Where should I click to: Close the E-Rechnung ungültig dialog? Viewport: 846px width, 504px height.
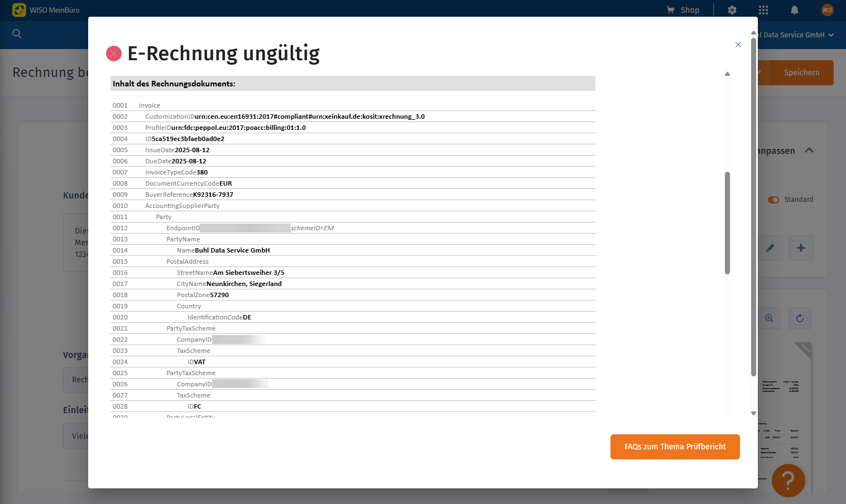pyautogui.click(x=738, y=45)
